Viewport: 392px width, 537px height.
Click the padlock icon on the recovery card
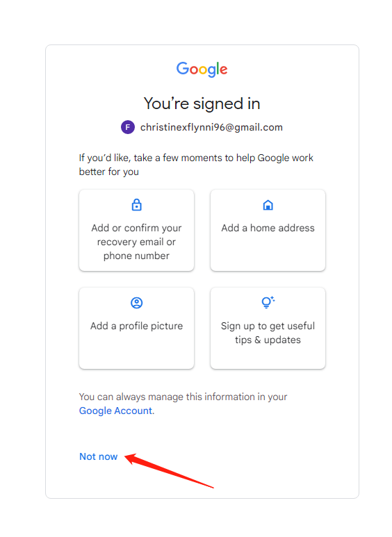pyautogui.click(x=137, y=205)
